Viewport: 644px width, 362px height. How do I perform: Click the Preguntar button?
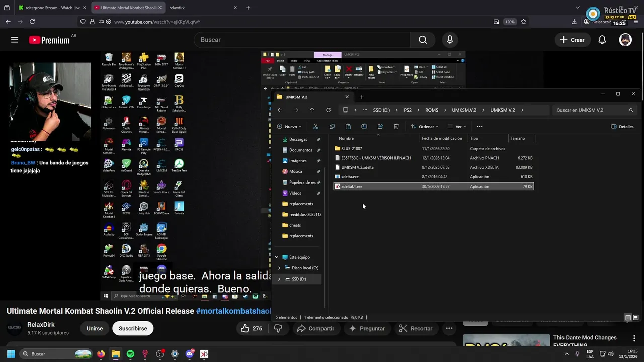click(367, 328)
